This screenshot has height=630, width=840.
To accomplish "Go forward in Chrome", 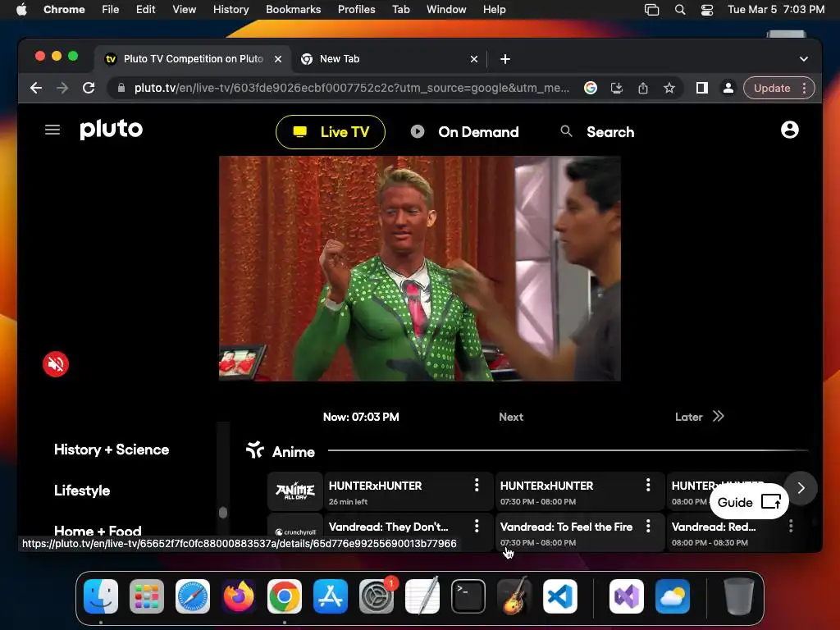I will [62, 88].
